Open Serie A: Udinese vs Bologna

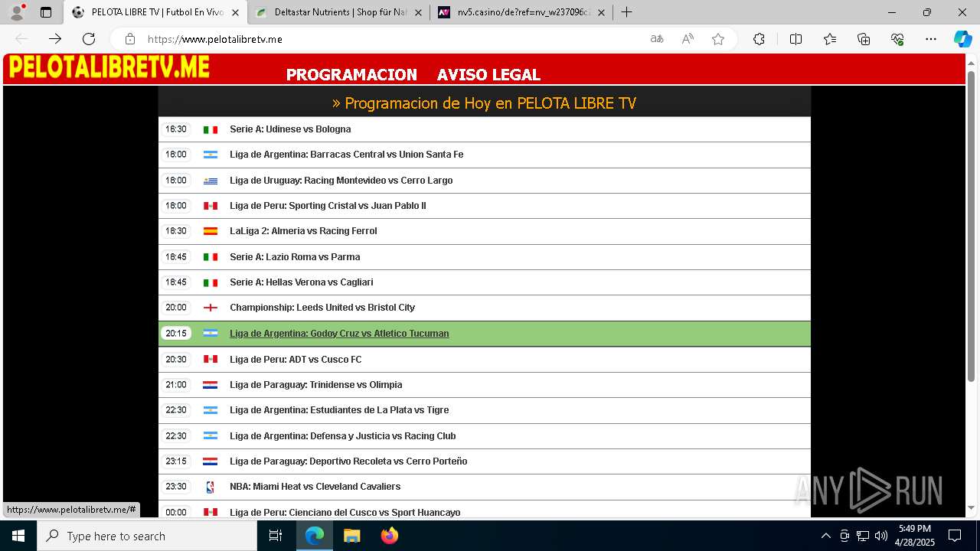point(290,129)
